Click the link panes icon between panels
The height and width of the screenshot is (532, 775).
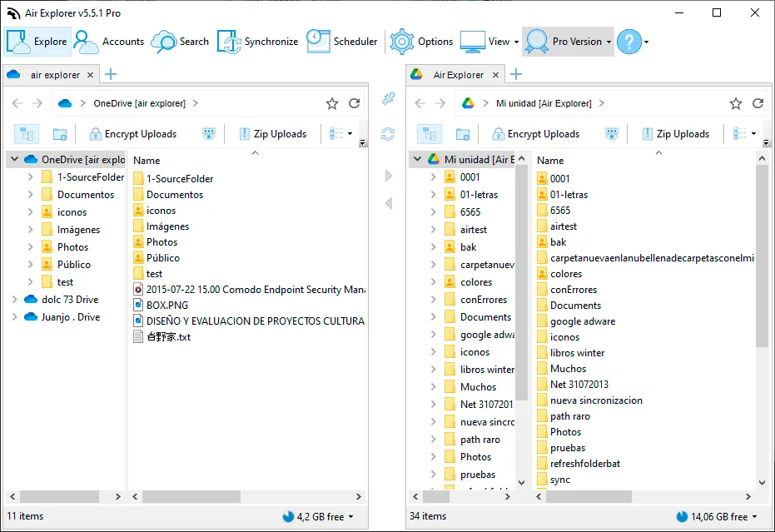coord(389,98)
